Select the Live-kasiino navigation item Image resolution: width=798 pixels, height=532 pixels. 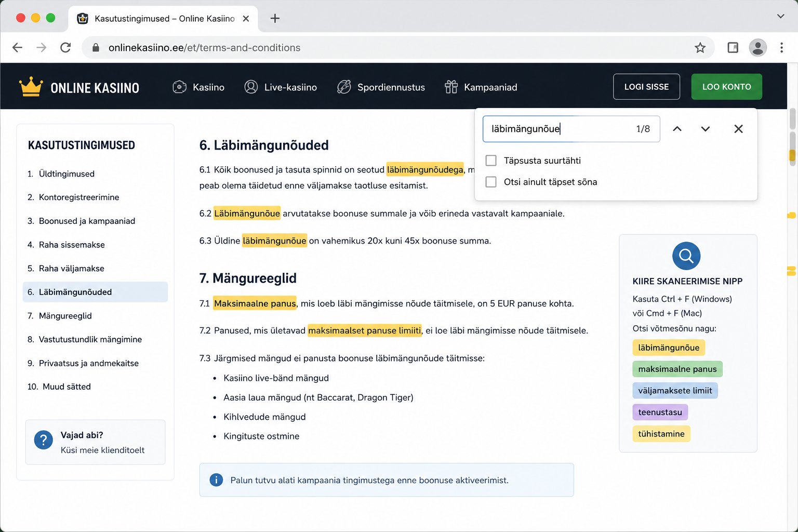[281, 87]
